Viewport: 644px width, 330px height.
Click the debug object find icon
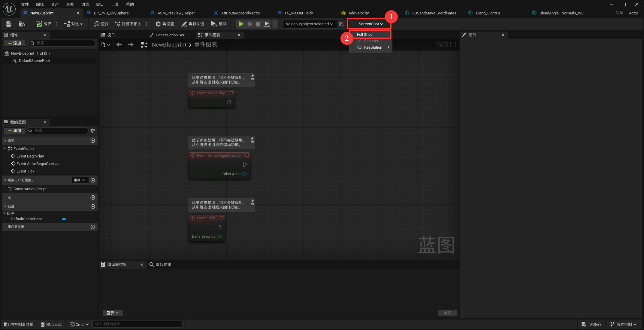(341, 24)
